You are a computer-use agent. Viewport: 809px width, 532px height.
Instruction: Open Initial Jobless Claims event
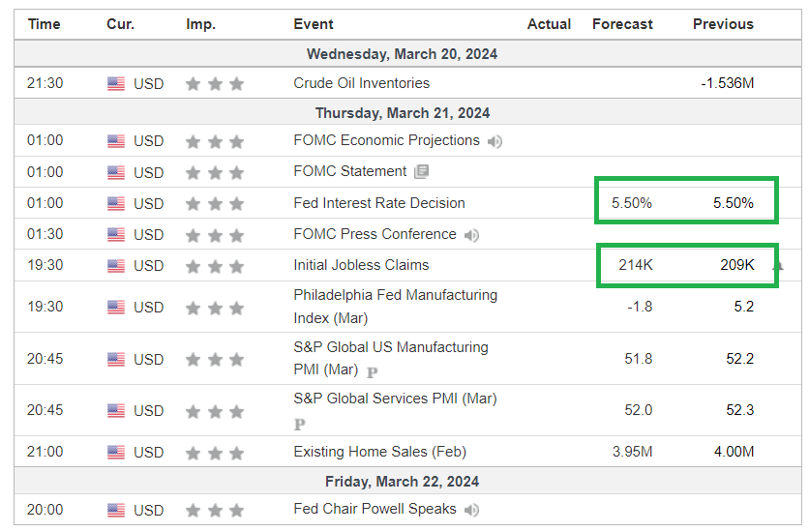tap(361, 265)
